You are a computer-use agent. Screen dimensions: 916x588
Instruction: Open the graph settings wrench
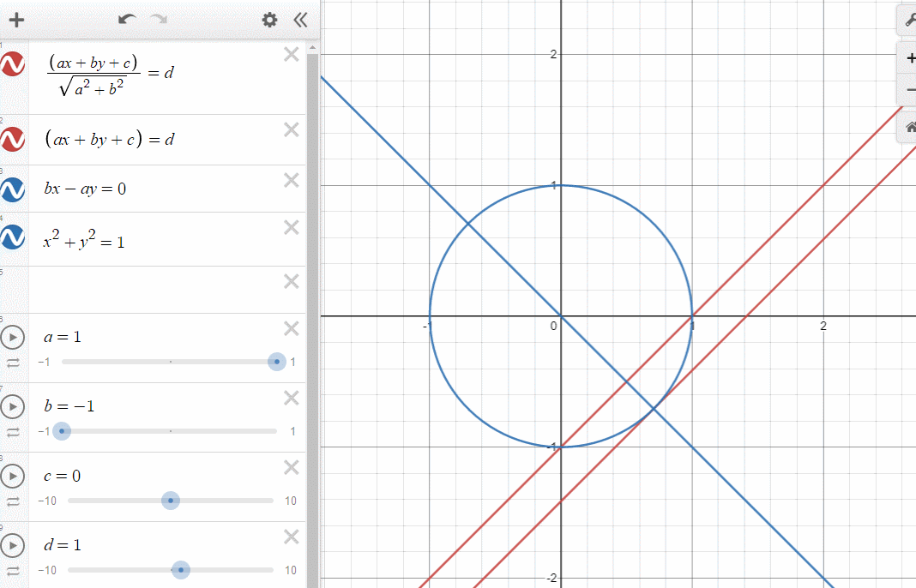tap(909, 21)
